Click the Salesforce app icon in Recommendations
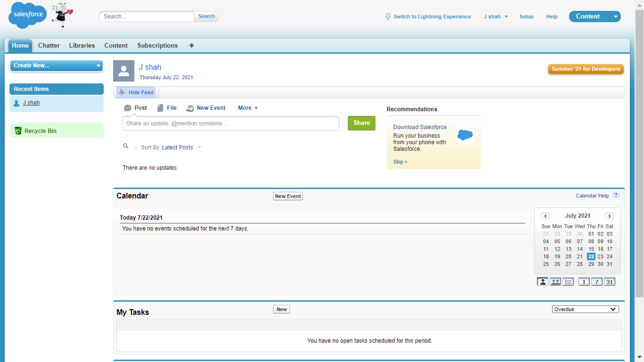The height and width of the screenshot is (362, 644). coord(465,135)
